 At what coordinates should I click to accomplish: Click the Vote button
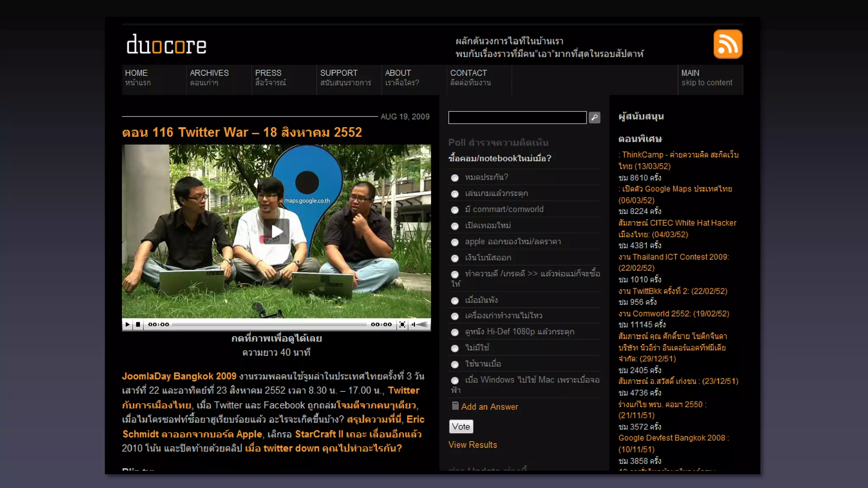coord(461,427)
